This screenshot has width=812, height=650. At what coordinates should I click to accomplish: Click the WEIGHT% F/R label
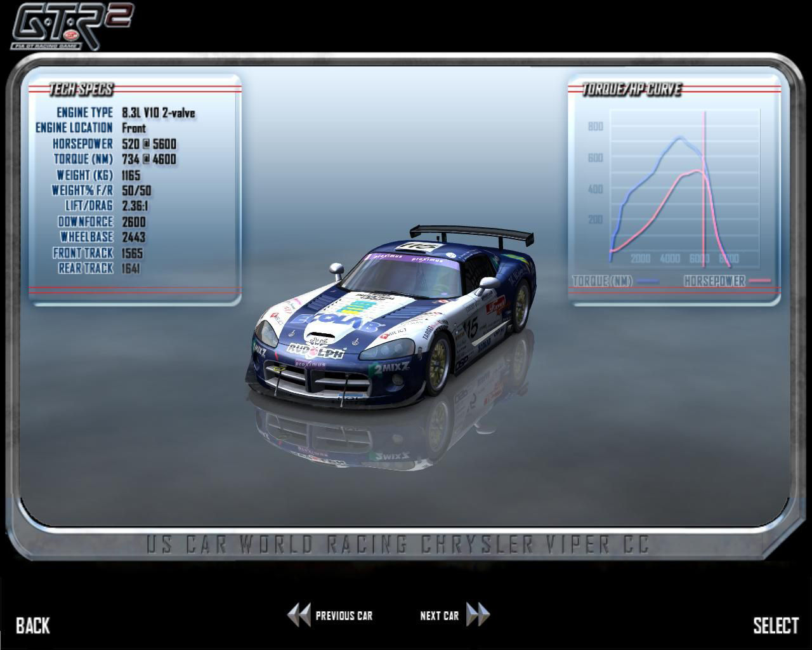[82, 190]
